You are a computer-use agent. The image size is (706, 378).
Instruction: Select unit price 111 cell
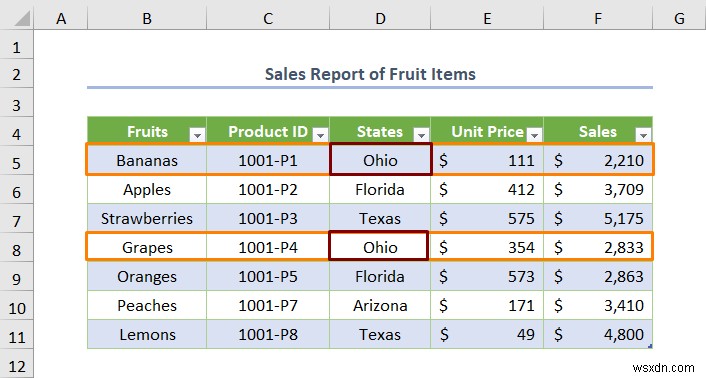(487, 160)
